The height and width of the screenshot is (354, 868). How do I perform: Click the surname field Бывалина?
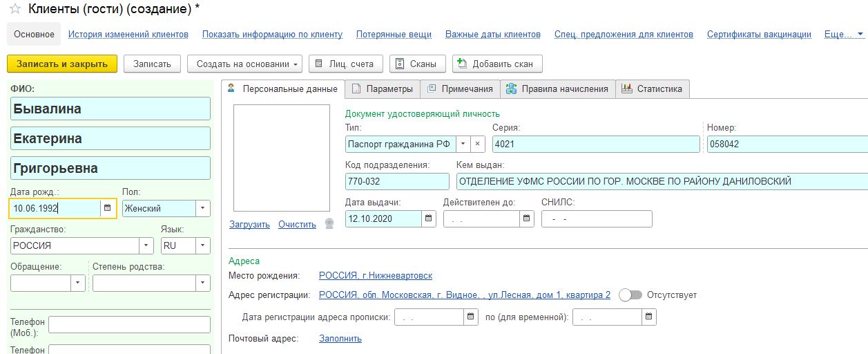point(110,109)
